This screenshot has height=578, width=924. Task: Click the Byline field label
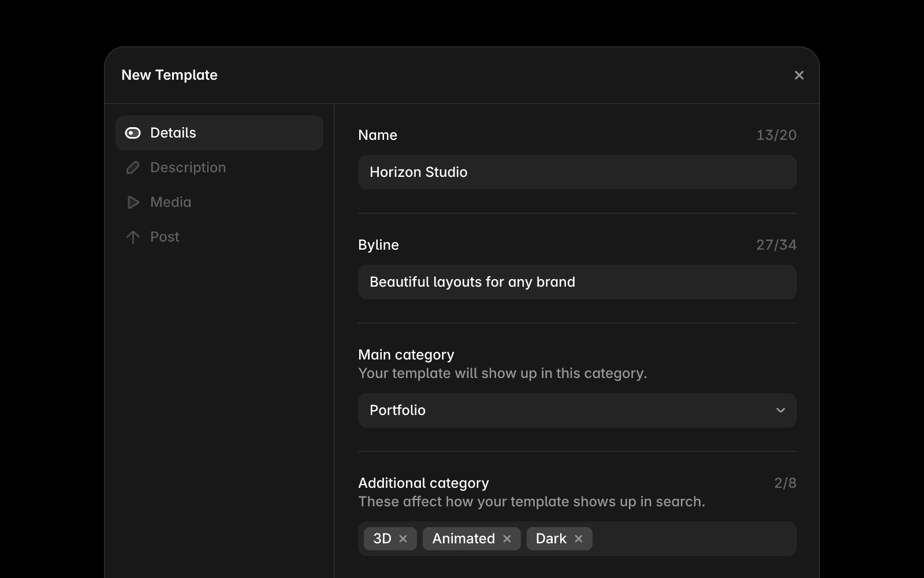pos(378,245)
